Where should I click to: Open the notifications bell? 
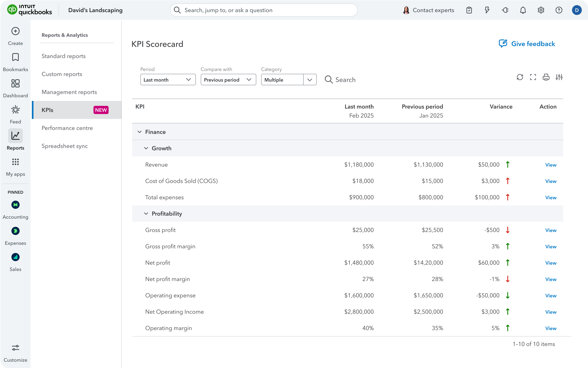click(x=523, y=10)
